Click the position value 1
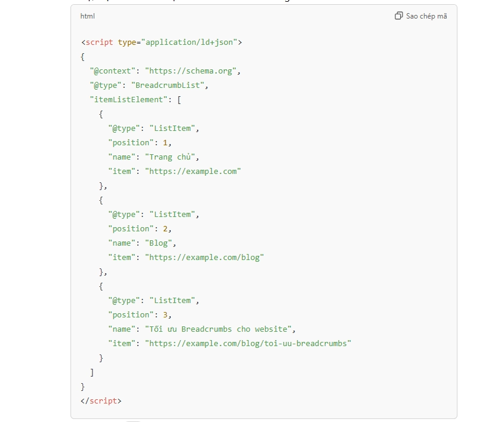The height and width of the screenshot is (422, 504). click(x=165, y=143)
